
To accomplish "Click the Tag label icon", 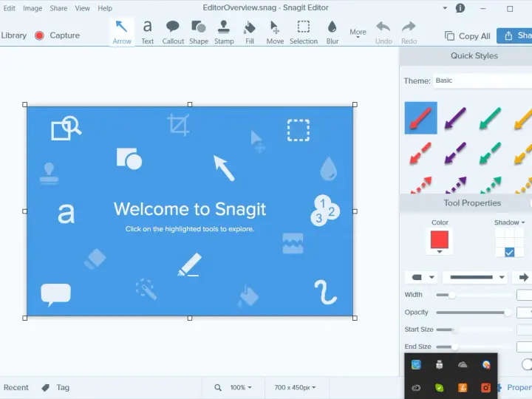I will 46,387.
